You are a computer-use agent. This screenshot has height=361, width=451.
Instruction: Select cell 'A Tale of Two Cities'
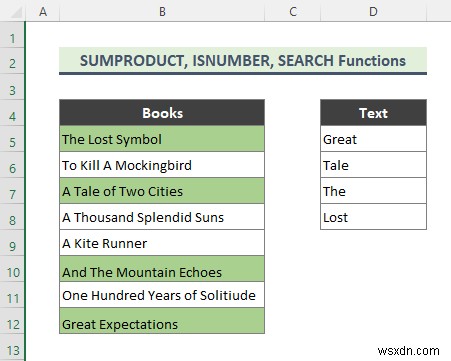pos(162,191)
